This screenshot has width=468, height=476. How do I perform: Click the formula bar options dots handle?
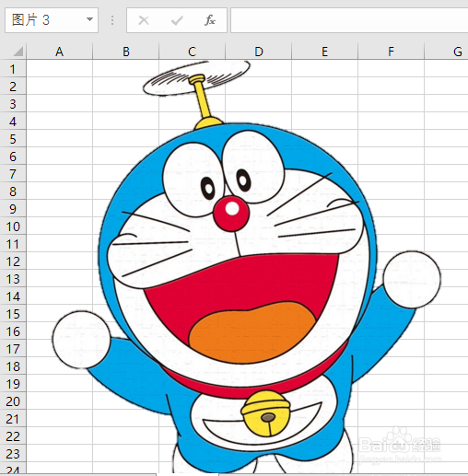click(x=112, y=20)
